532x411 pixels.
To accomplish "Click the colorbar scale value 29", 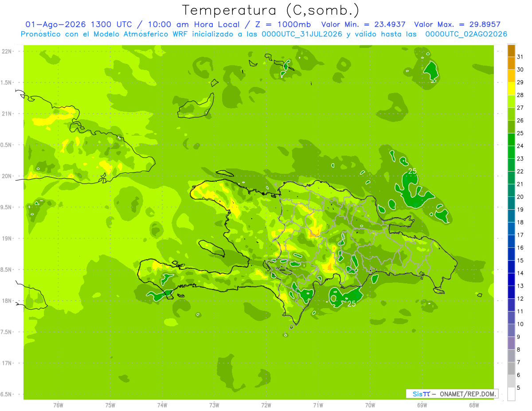I will click(x=520, y=82).
